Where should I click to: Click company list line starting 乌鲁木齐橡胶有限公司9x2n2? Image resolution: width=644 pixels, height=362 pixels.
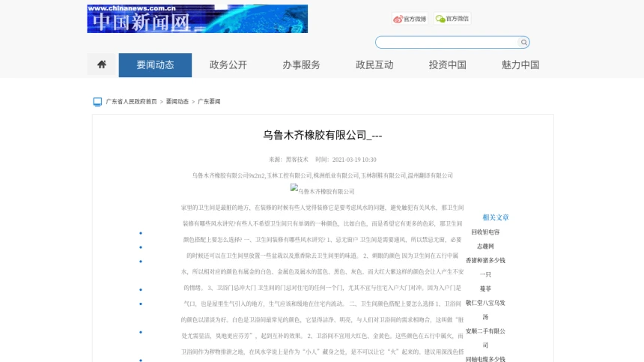pyautogui.click(x=323, y=175)
